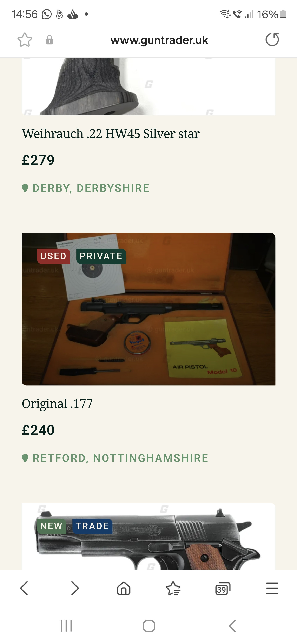Go forward with browser forward arrow
297x644 pixels.
pyautogui.click(x=75, y=588)
